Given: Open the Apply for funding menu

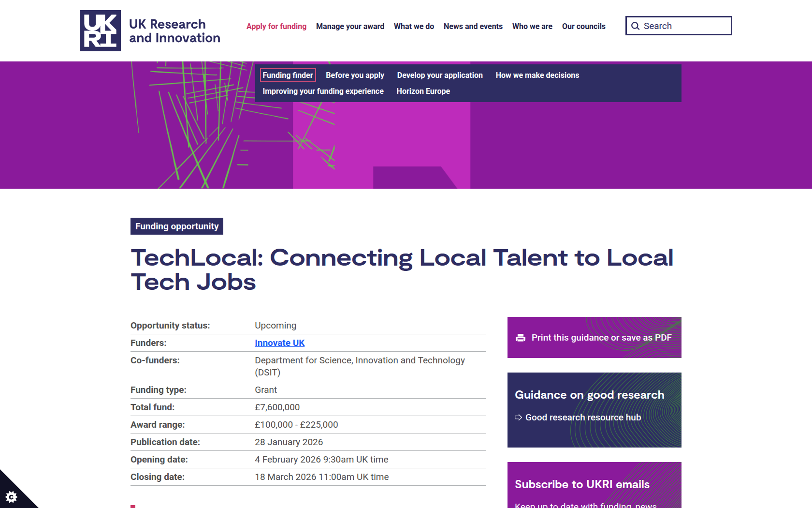Looking at the screenshot, I should pos(276,26).
